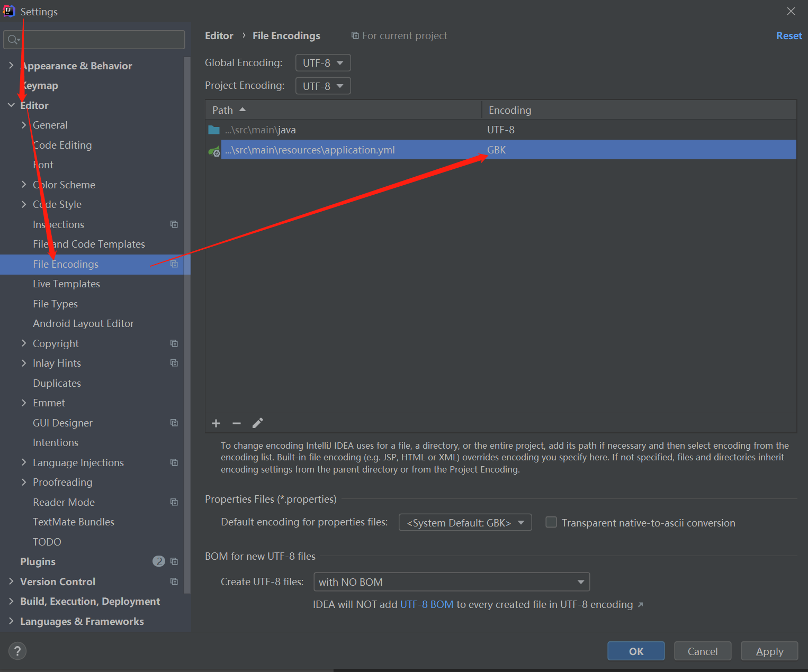
Task: Collapse the Editor section
Action: tap(11, 105)
